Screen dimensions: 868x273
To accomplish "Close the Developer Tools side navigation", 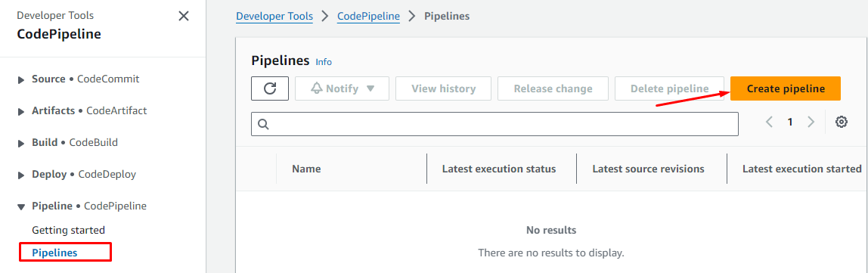I will click(184, 16).
